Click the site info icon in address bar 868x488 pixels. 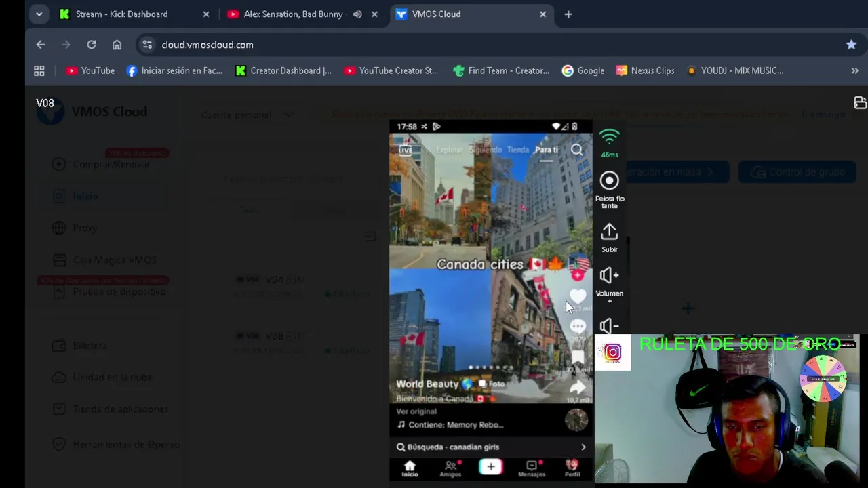[x=146, y=45]
